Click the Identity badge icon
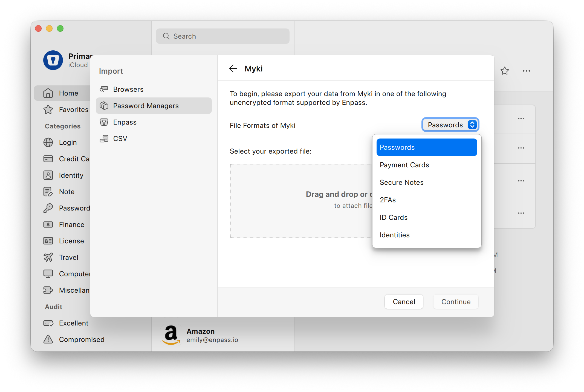This screenshot has height=392, width=584. (48, 175)
